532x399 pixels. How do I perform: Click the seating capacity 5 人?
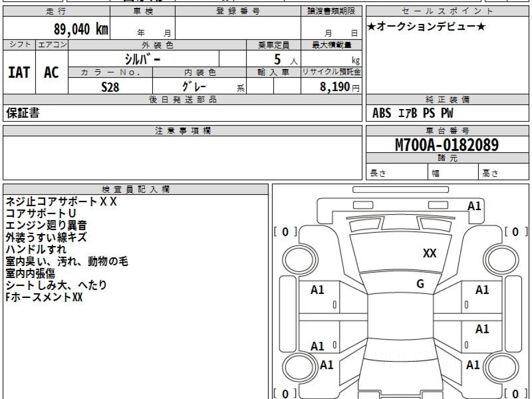click(286, 59)
